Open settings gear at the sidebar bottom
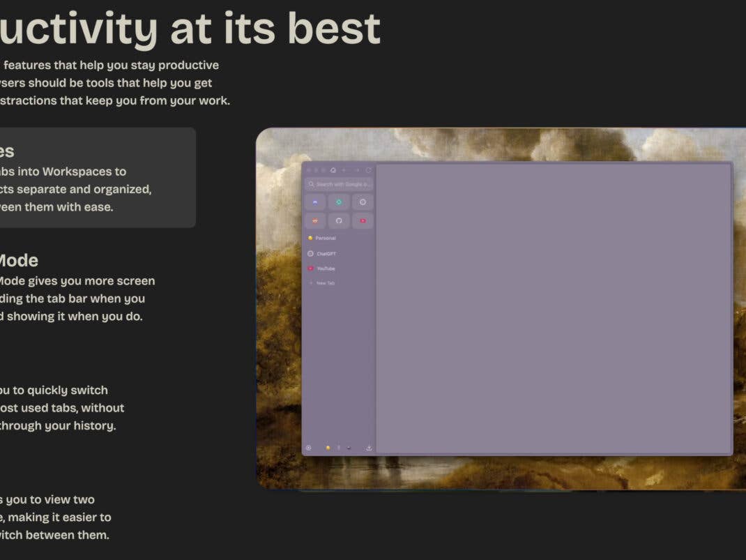 coord(308,448)
